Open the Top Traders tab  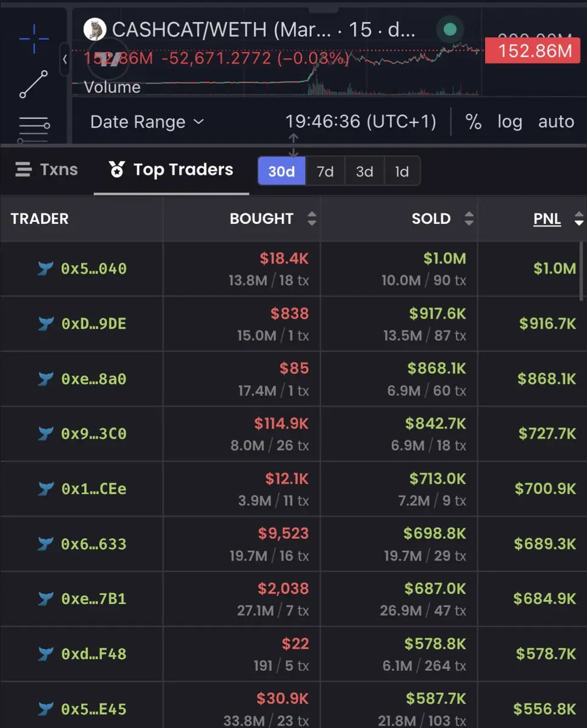(171, 170)
